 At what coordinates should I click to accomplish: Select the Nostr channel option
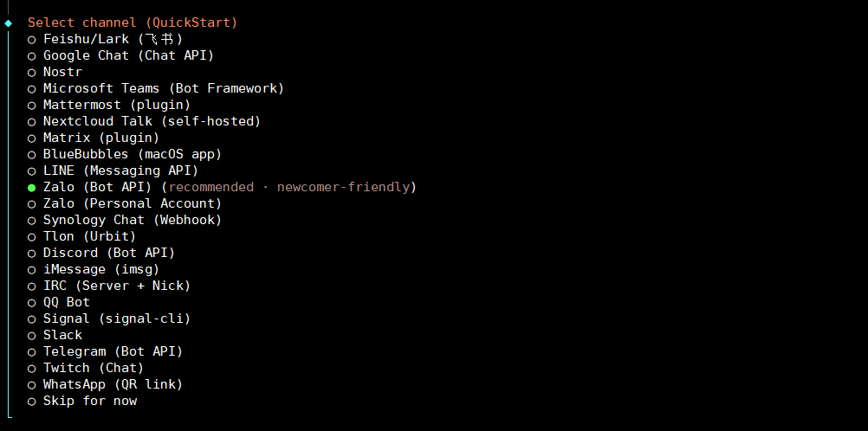62,72
